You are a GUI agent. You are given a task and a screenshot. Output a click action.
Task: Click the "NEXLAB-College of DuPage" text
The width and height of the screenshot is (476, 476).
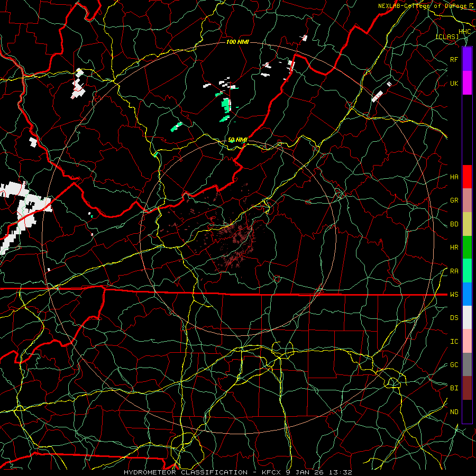pyautogui.click(x=423, y=6)
